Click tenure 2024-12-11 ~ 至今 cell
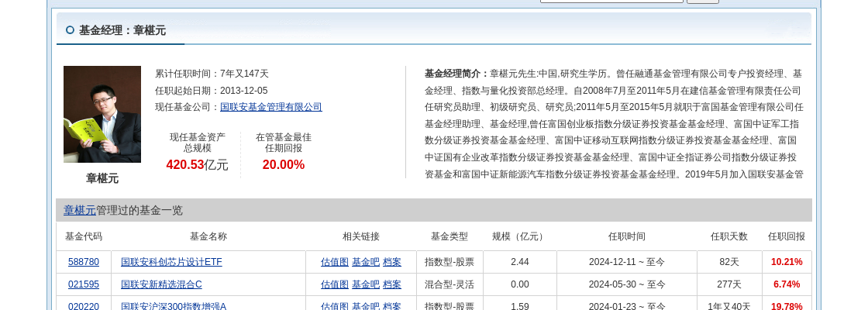The image size is (868, 310). click(x=627, y=262)
